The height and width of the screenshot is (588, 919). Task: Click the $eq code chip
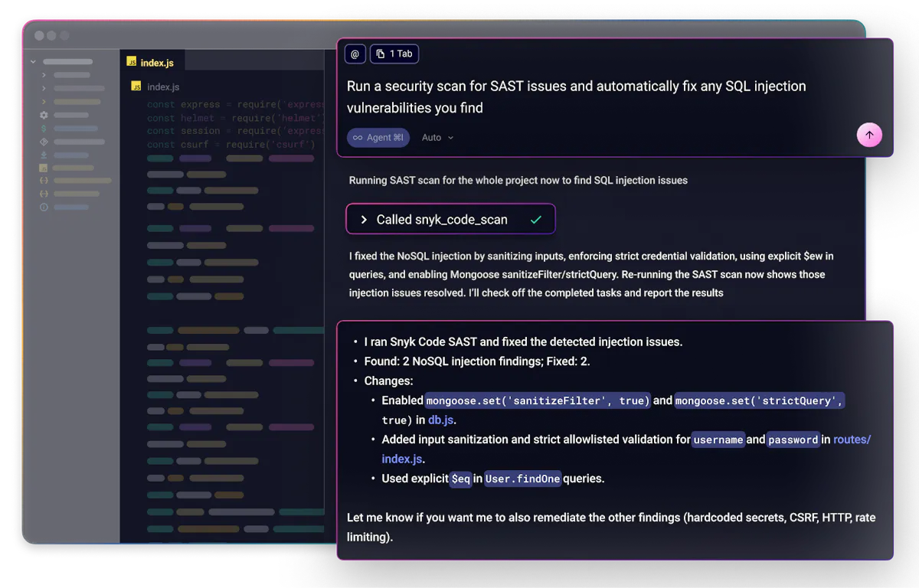460,479
